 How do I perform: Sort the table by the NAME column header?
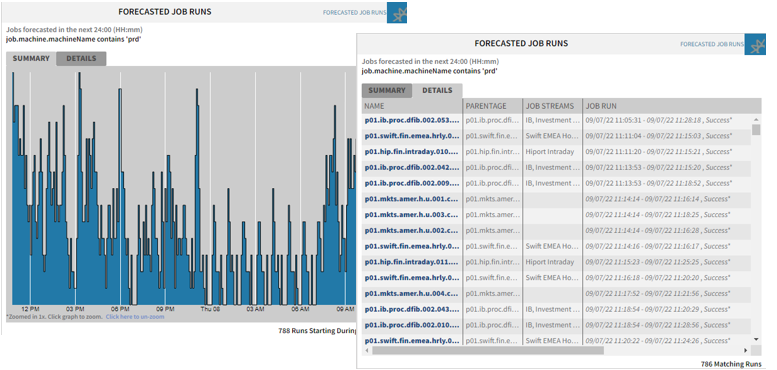point(412,106)
